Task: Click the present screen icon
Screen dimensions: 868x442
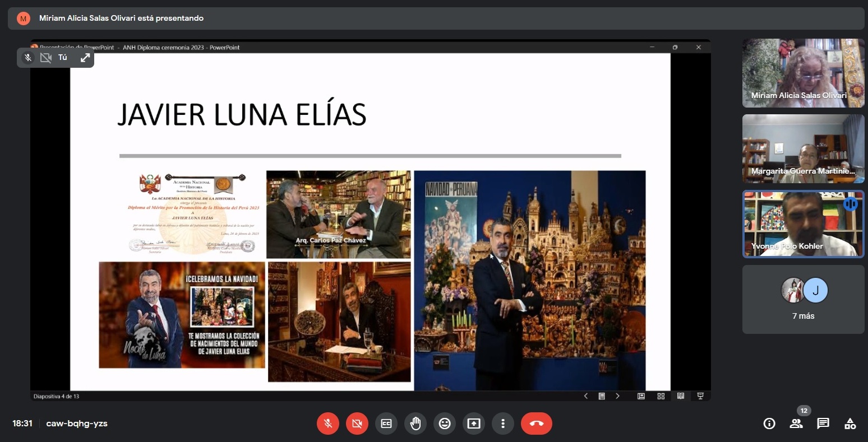Action: (474, 424)
